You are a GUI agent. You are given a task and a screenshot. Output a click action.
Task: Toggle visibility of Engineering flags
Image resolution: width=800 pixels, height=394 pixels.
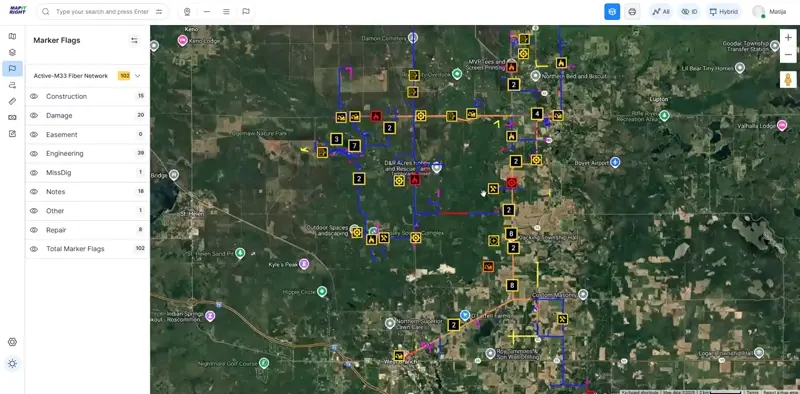click(34, 153)
